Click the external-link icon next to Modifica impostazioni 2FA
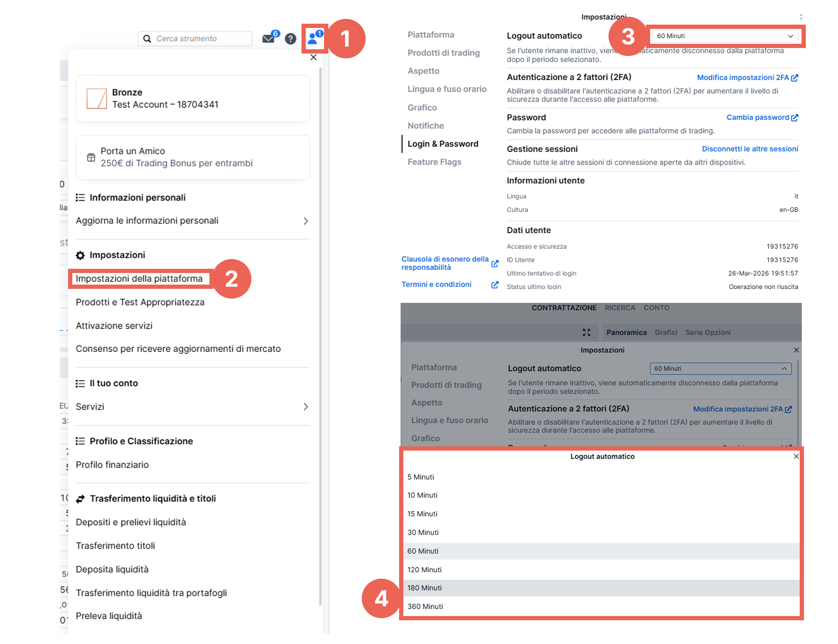838x644 pixels. tap(794, 78)
